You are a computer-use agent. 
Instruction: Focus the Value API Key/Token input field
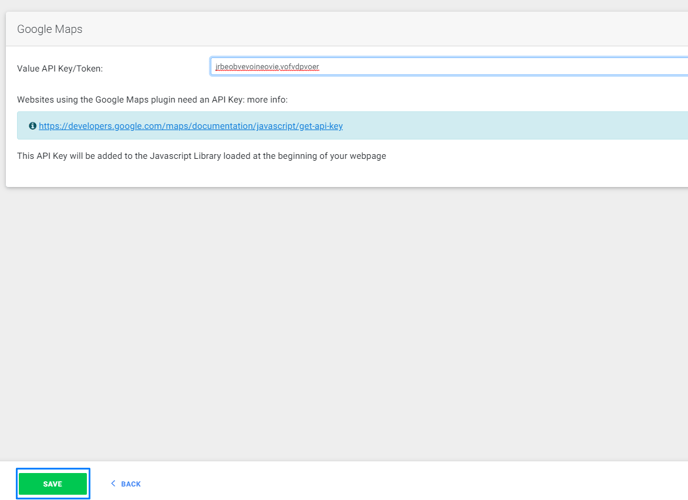pos(449,67)
